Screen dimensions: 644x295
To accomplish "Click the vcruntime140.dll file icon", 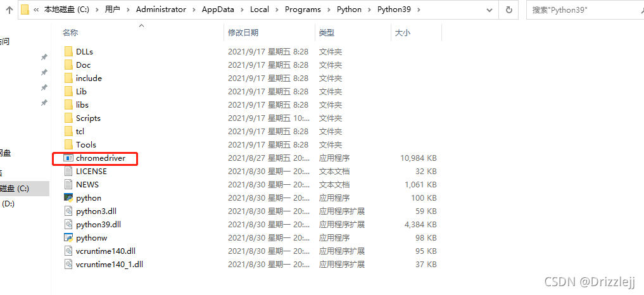I will [x=68, y=251].
